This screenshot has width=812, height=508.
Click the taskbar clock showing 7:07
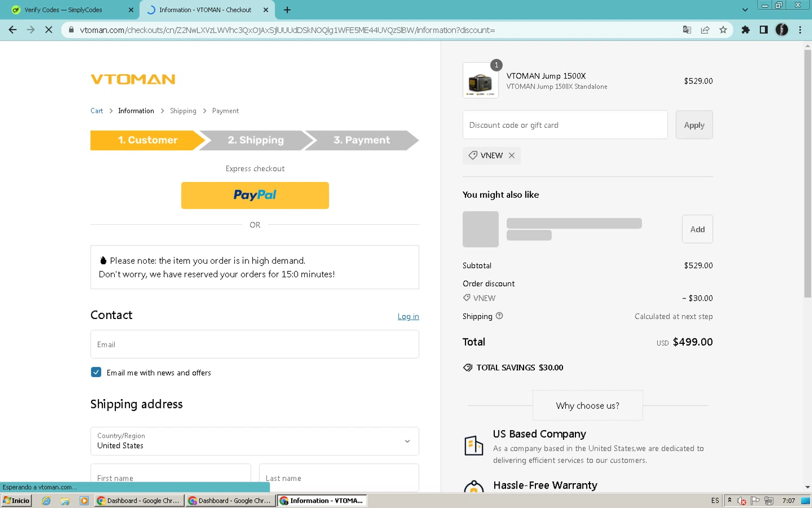(x=788, y=501)
